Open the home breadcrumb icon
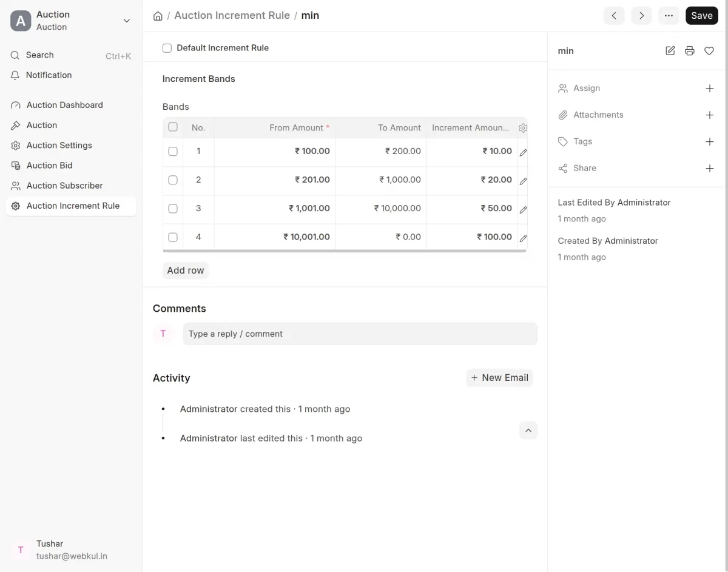 [x=158, y=16]
